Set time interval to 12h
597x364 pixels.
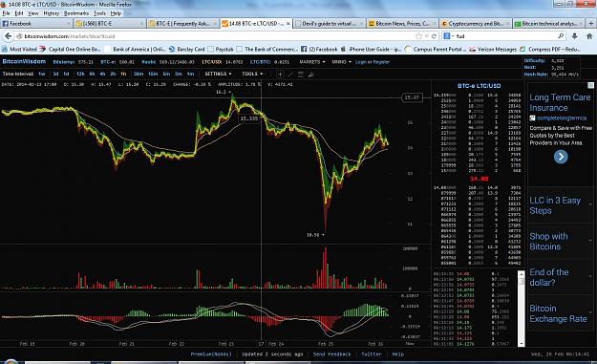(x=80, y=74)
